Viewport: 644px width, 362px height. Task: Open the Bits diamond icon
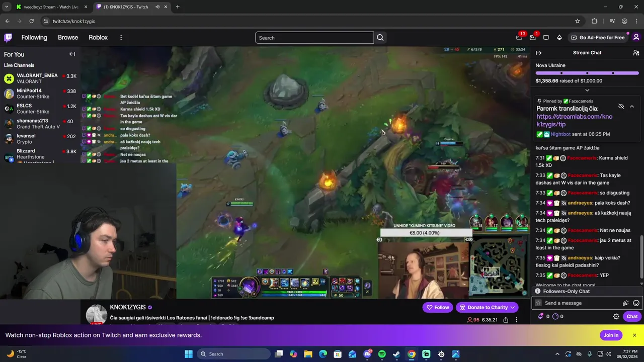coord(559,37)
